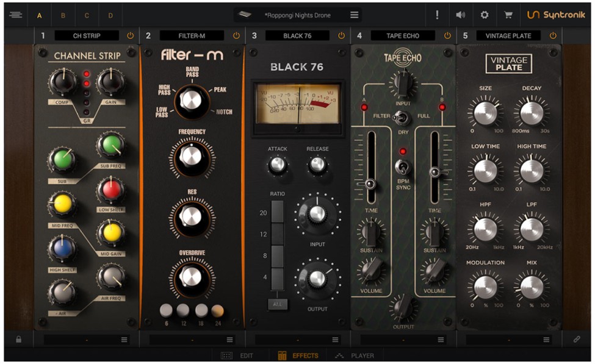Image resolution: width=595 pixels, height=364 pixels.
Task: Click the lock icon at bottom left
Action: (18, 340)
